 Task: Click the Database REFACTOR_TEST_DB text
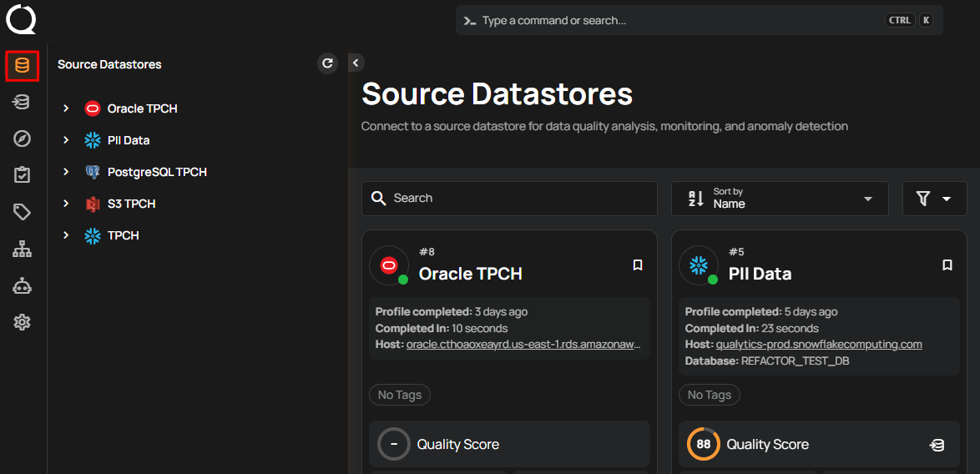click(767, 361)
